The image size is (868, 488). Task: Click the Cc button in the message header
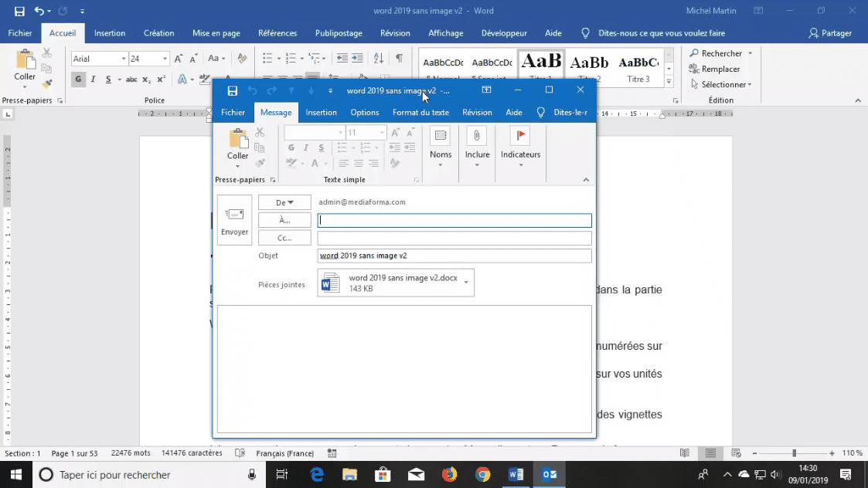284,237
